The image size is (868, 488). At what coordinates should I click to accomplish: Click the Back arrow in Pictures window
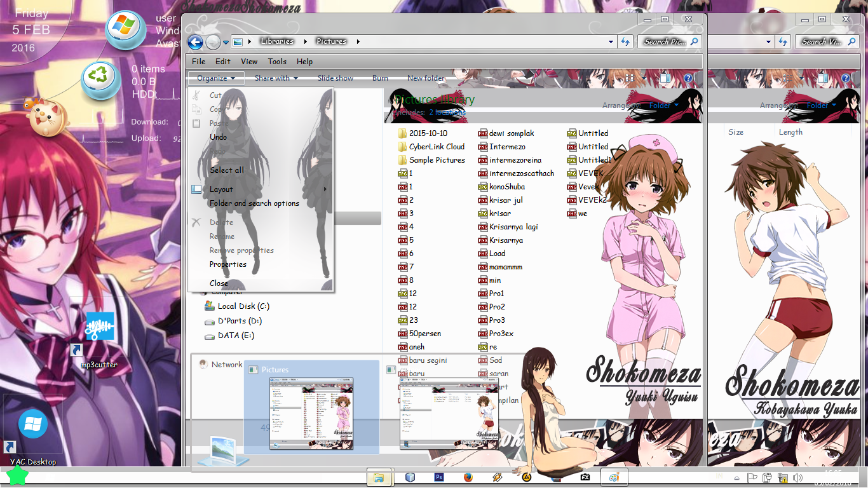pos(195,43)
